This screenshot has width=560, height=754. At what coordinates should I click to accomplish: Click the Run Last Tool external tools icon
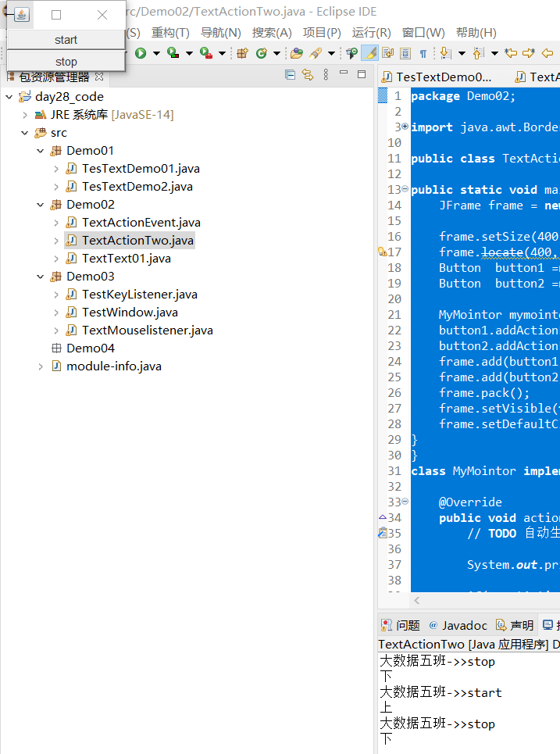tap(206, 53)
